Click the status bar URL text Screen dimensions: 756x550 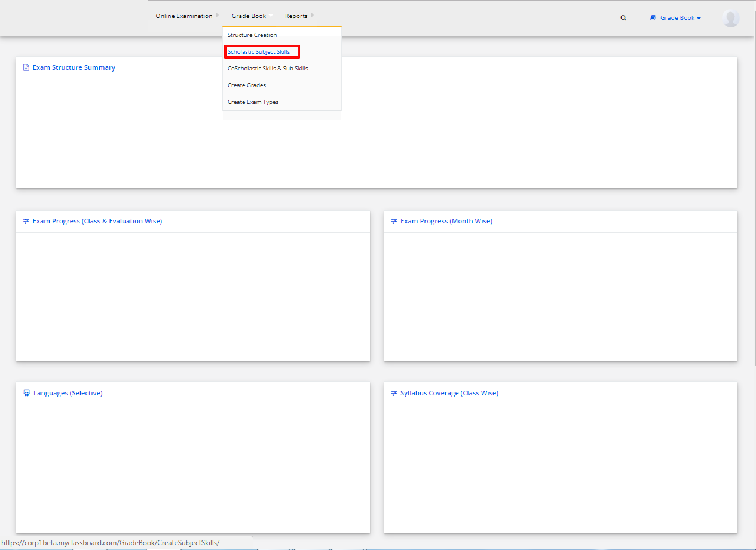pos(111,543)
